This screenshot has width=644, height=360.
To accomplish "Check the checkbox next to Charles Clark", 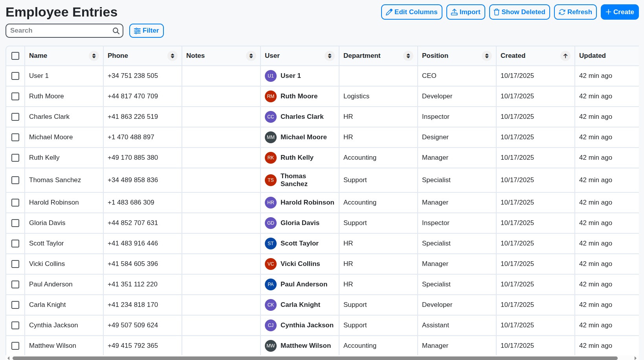I will coord(15,116).
